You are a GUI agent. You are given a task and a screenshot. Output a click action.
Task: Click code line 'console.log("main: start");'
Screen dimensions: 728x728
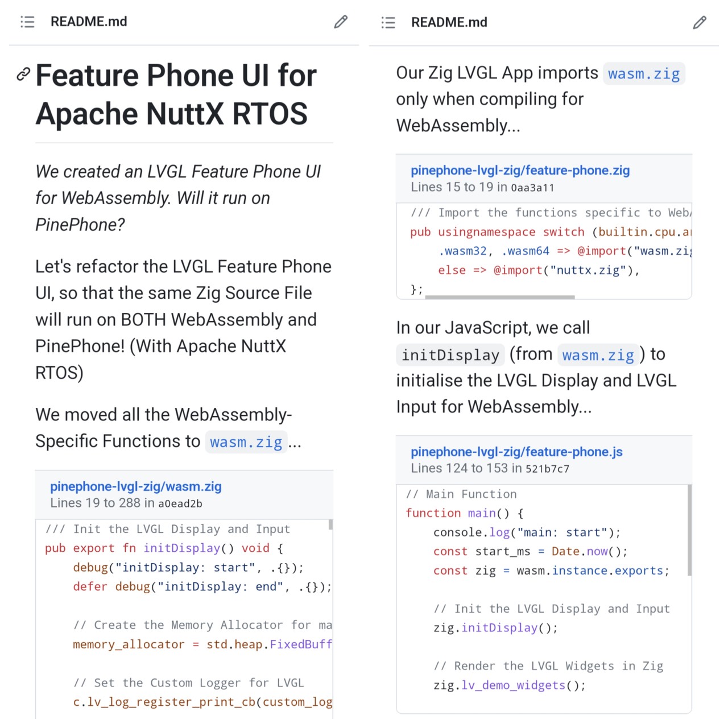(x=527, y=532)
